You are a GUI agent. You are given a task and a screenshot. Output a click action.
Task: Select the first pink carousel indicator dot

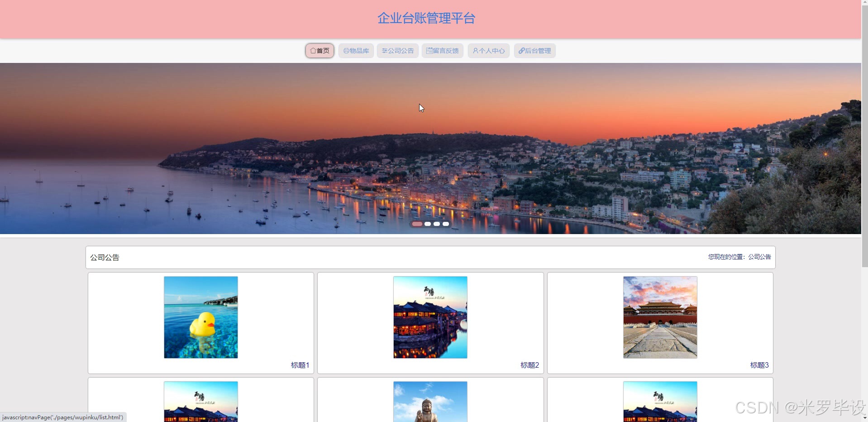pyautogui.click(x=417, y=224)
